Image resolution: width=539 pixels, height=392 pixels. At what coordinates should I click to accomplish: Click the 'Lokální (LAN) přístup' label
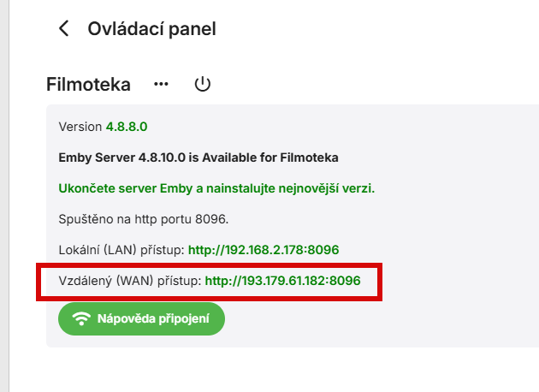click(121, 250)
